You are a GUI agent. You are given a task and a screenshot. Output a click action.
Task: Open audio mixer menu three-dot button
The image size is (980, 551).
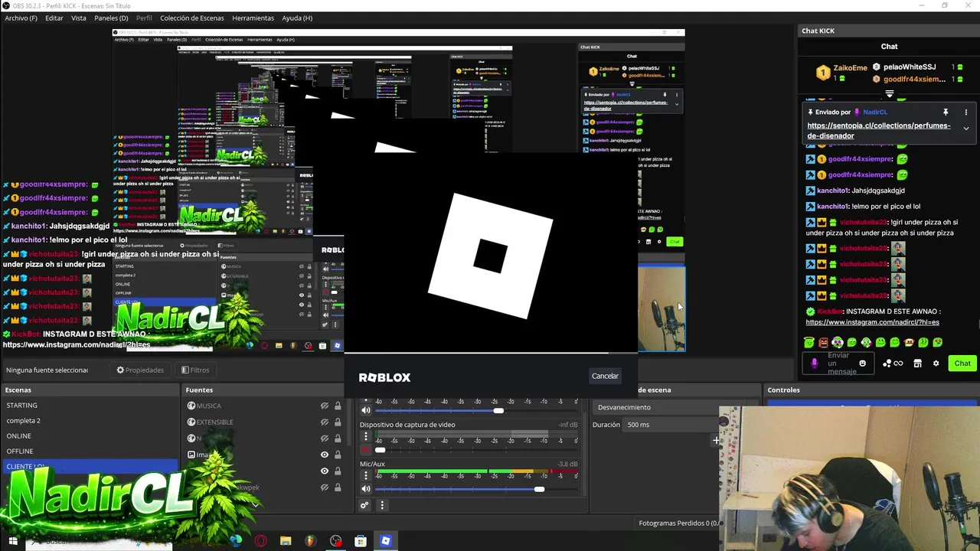pos(382,505)
